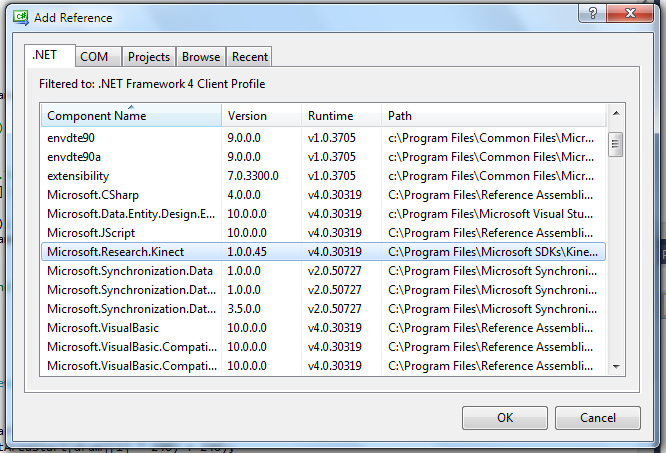
Task: Select the envdte90a component
Action: [x=323, y=157]
